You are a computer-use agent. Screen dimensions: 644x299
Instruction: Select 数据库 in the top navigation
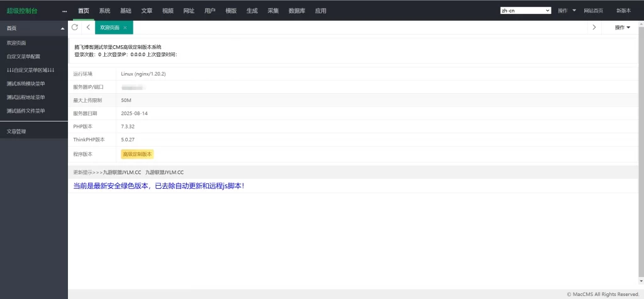(x=297, y=11)
